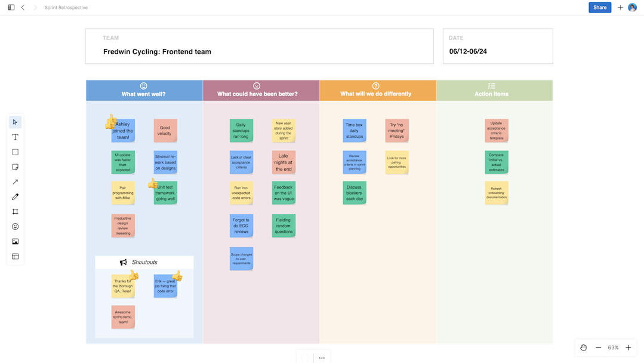
Task: Open the emoji sticker tool
Action: [15, 226]
